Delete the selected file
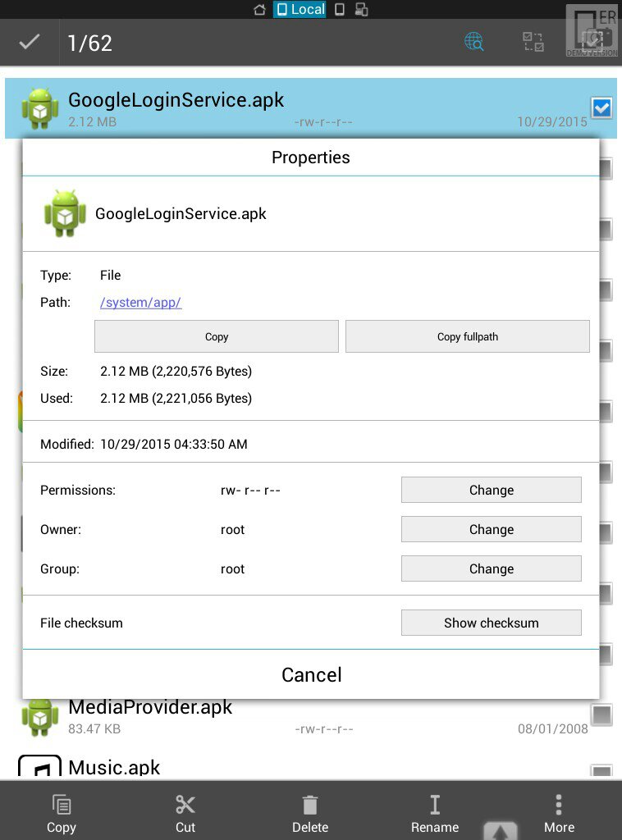The width and height of the screenshot is (622, 840). coord(310,814)
